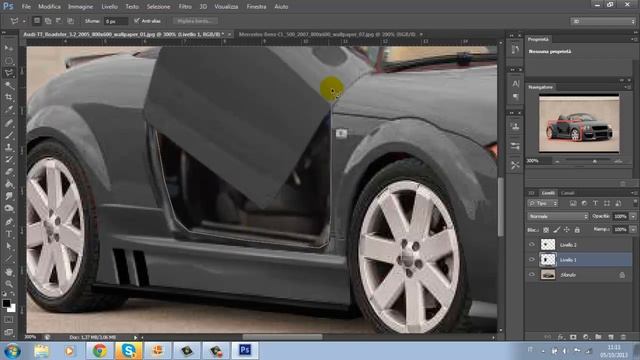
Task: Hide the Livello 1 layer
Action: coord(531,260)
